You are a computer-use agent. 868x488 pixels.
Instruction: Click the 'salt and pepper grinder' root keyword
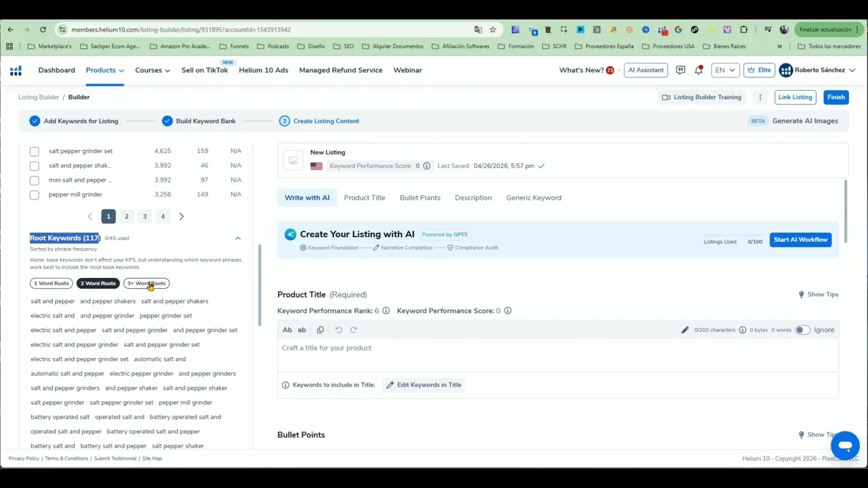(x=134, y=330)
